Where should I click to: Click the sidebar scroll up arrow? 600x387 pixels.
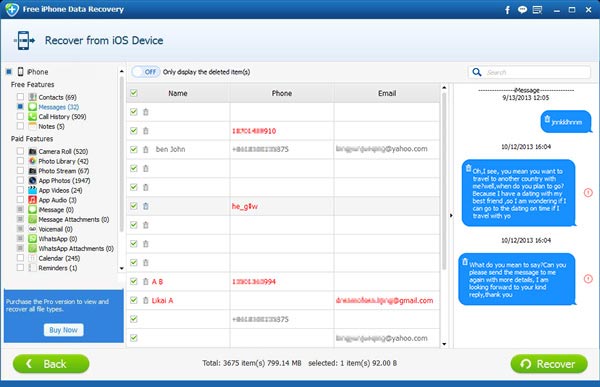(122, 71)
